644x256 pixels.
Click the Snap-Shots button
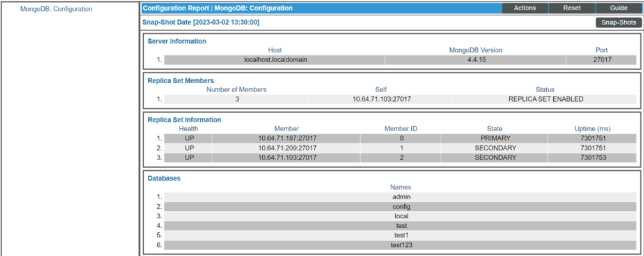[618, 22]
